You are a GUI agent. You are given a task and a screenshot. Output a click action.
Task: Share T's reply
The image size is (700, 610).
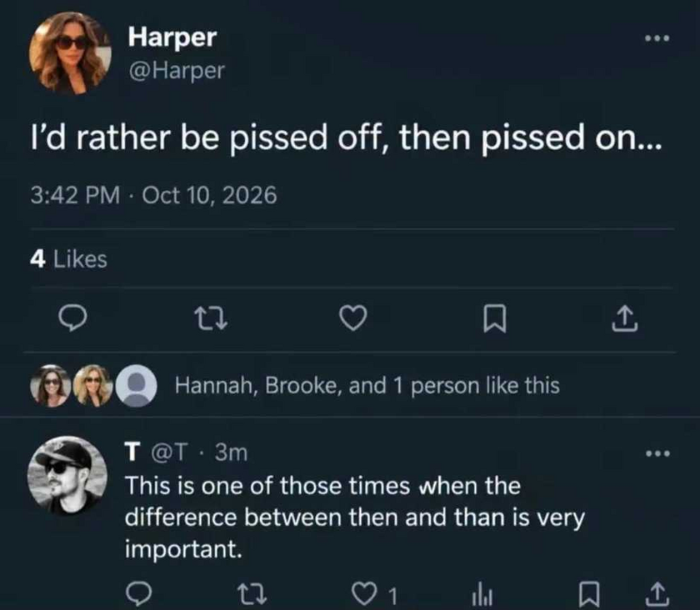656,594
